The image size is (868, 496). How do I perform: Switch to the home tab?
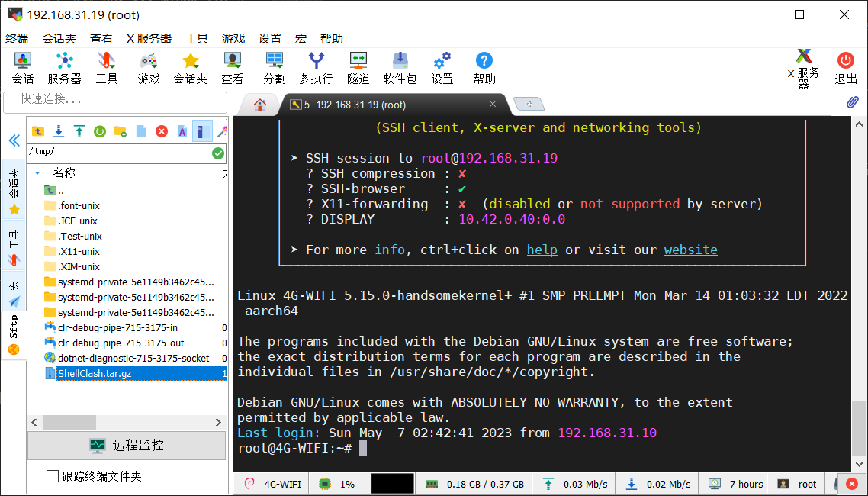(x=260, y=105)
